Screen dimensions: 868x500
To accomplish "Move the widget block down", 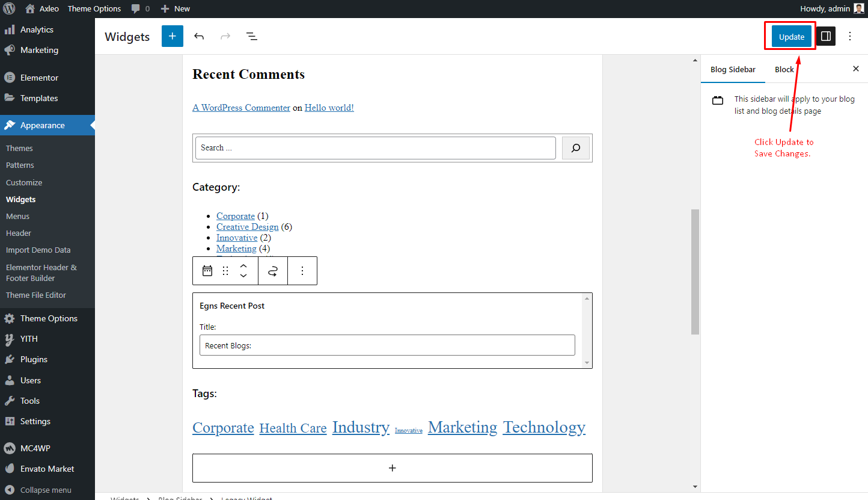I will (x=243, y=276).
